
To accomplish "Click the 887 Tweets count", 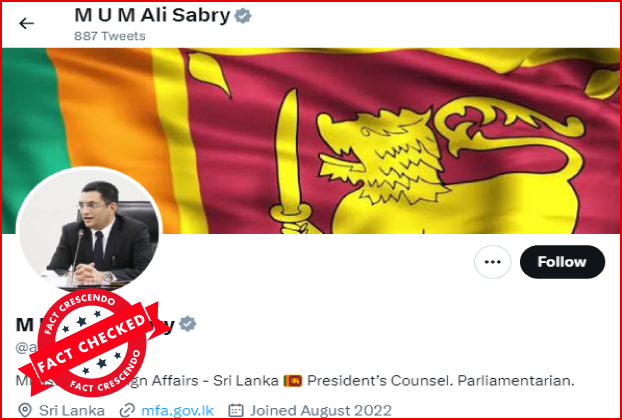I will click(110, 36).
